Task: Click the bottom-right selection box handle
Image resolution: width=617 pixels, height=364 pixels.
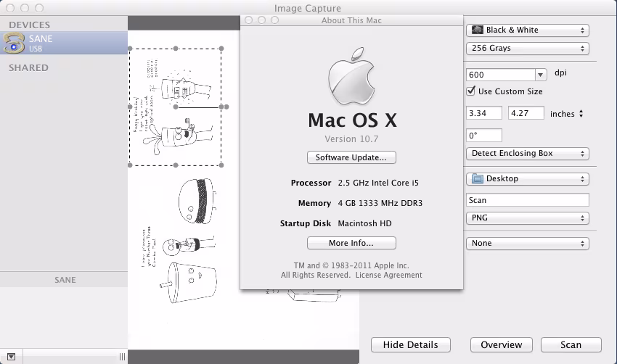Action: (221, 165)
